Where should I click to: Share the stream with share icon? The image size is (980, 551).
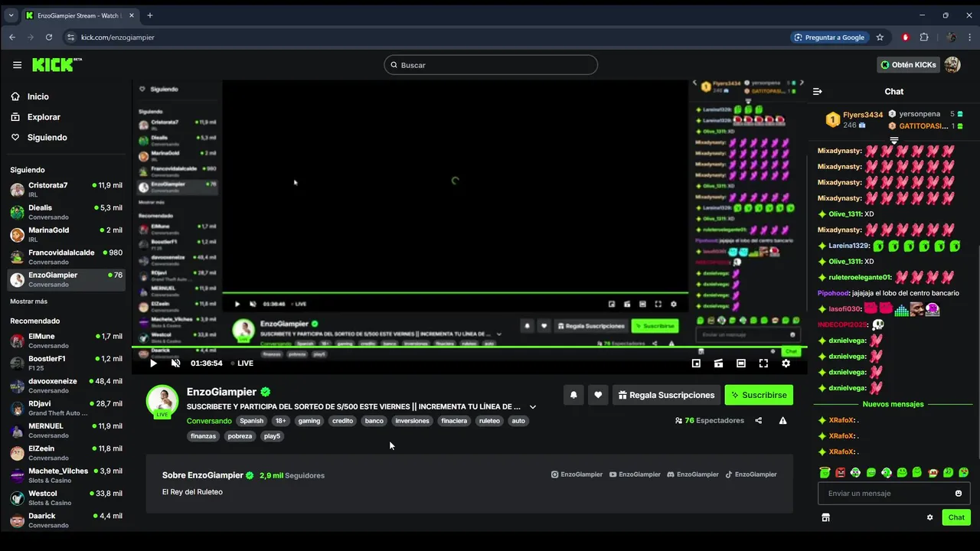point(759,420)
